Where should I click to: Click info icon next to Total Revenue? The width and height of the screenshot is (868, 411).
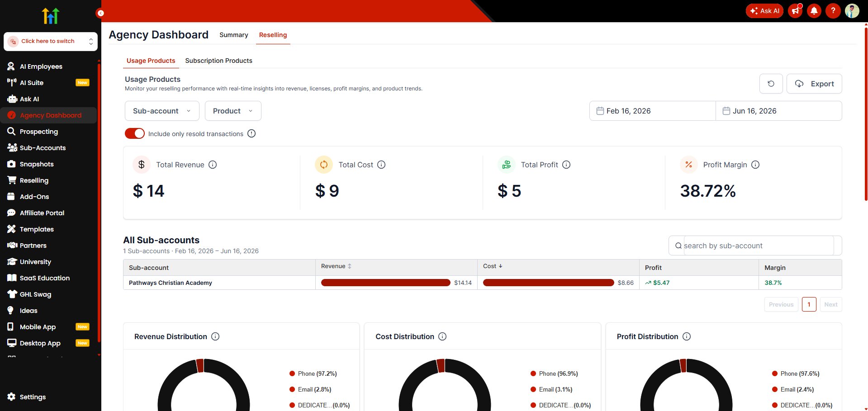(x=213, y=165)
